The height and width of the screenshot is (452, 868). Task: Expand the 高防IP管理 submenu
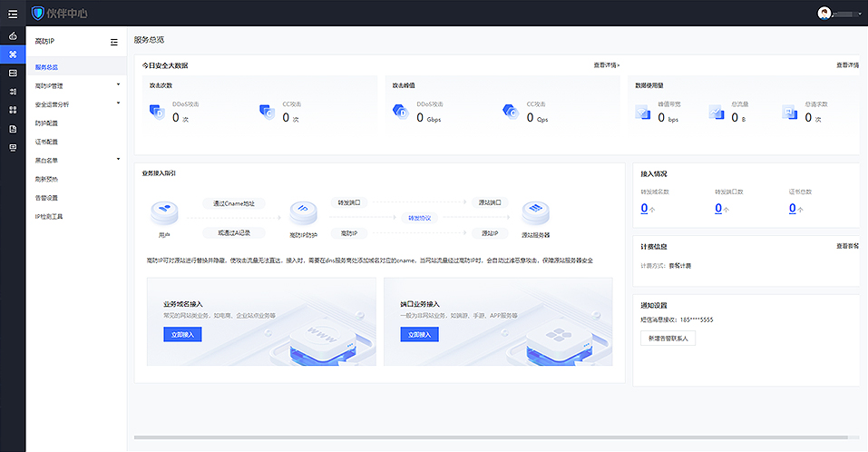pyautogui.click(x=118, y=85)
